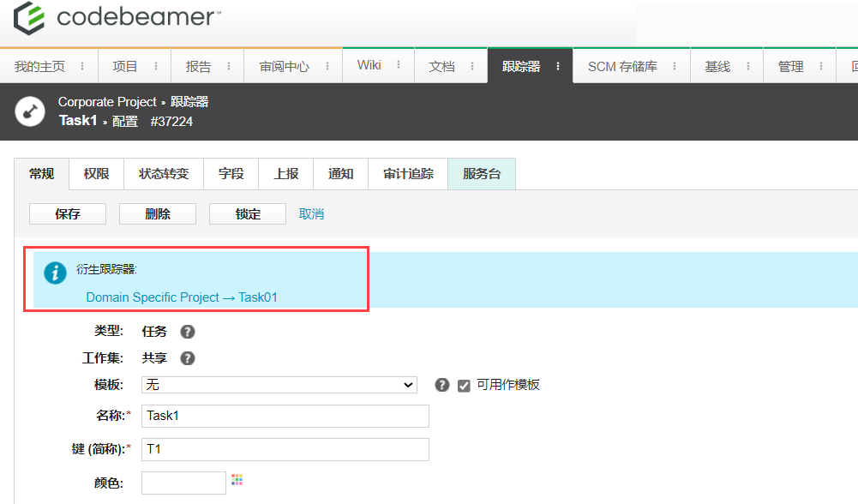Click into 名称 field with Task1
Screen dimensions: 858x504
(x=285, y=416)
